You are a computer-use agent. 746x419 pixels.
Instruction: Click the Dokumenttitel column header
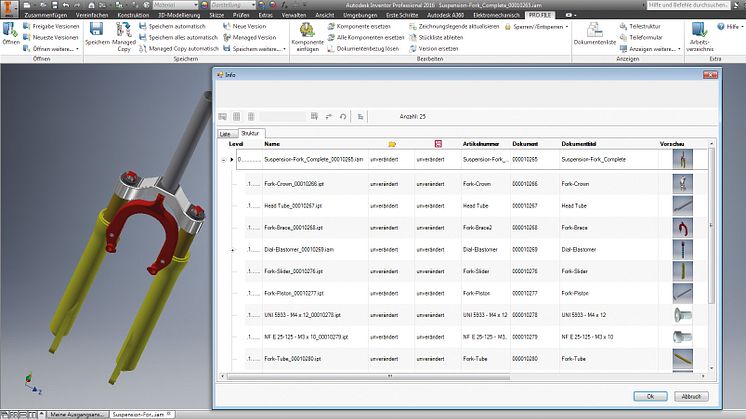(x=579, y=144)
